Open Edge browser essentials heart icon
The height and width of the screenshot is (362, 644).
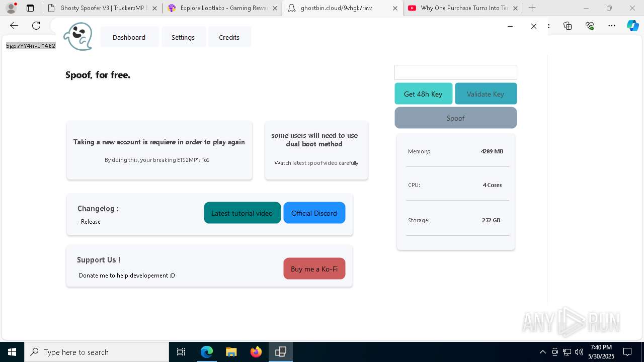pyautogui.click(x=590, y=26)
